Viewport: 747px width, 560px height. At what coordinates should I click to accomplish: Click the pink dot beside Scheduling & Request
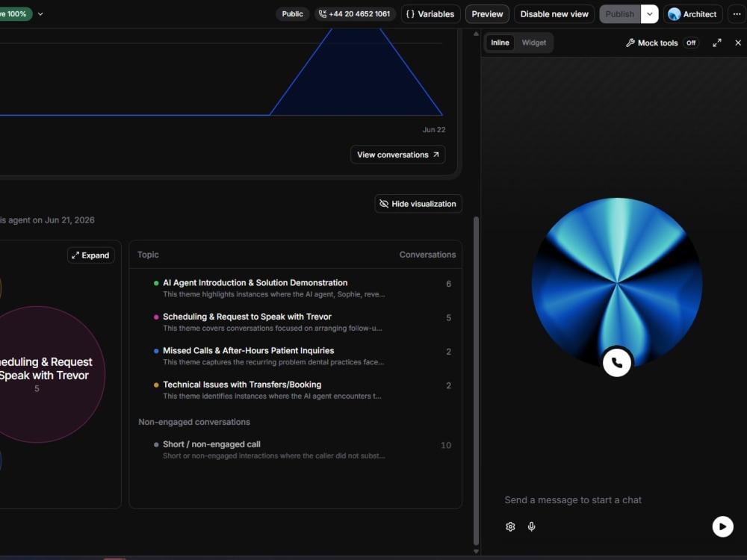coord(156,317)
